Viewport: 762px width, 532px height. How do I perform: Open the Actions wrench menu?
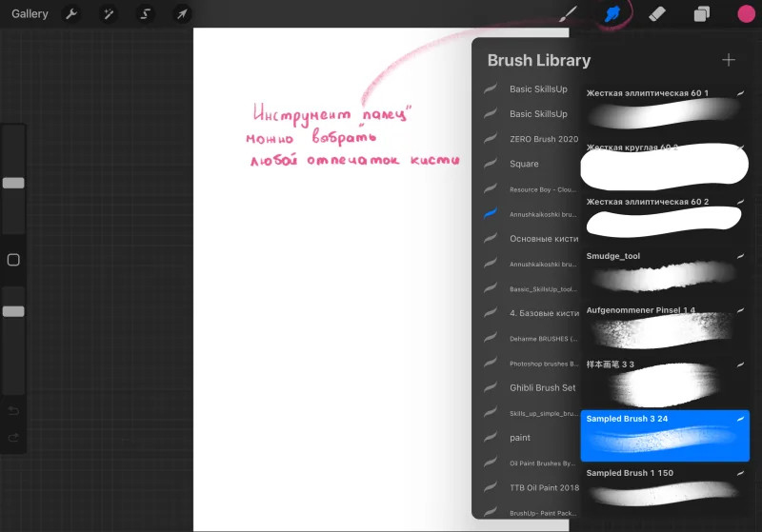point(71,14)
